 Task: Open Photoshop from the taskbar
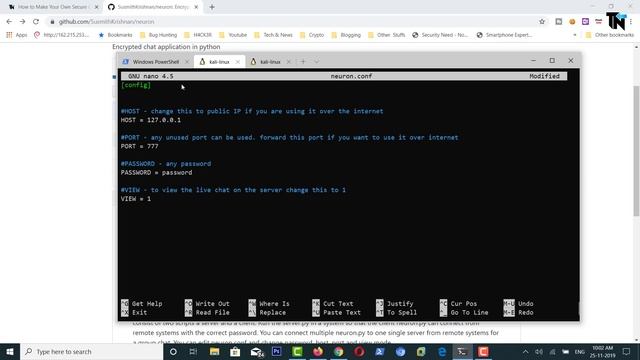pos(276,351)
